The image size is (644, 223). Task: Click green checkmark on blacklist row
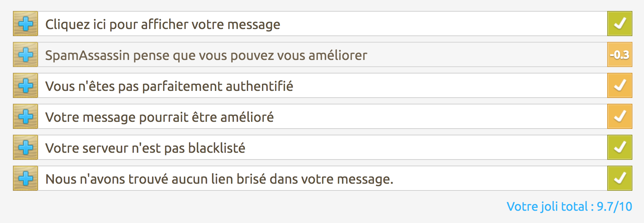[619, 148]
